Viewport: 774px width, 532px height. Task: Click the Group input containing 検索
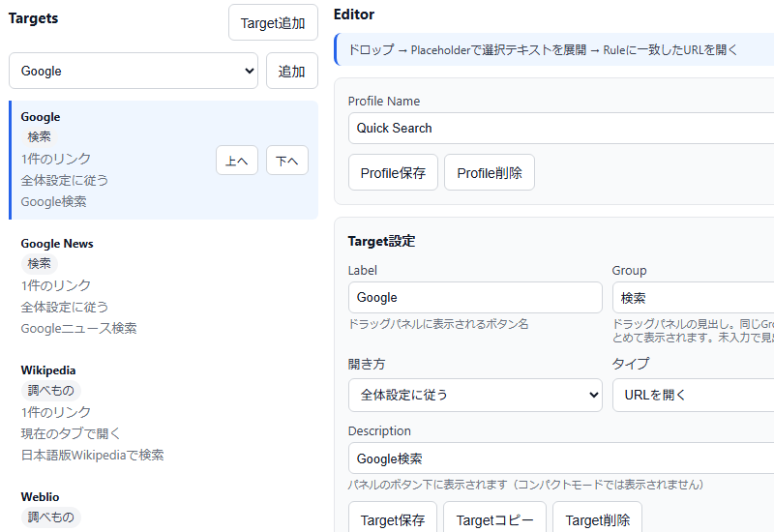[x=693, y=298]
